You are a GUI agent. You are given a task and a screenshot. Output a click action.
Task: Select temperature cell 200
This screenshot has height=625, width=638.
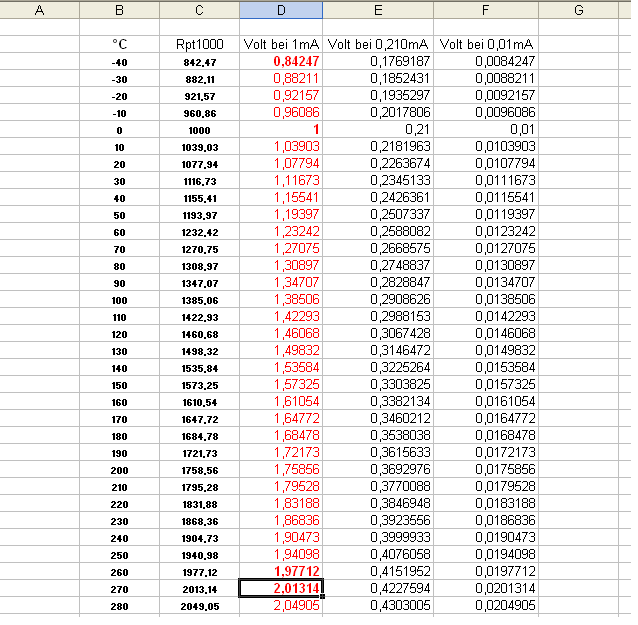[x=119, y=470]
